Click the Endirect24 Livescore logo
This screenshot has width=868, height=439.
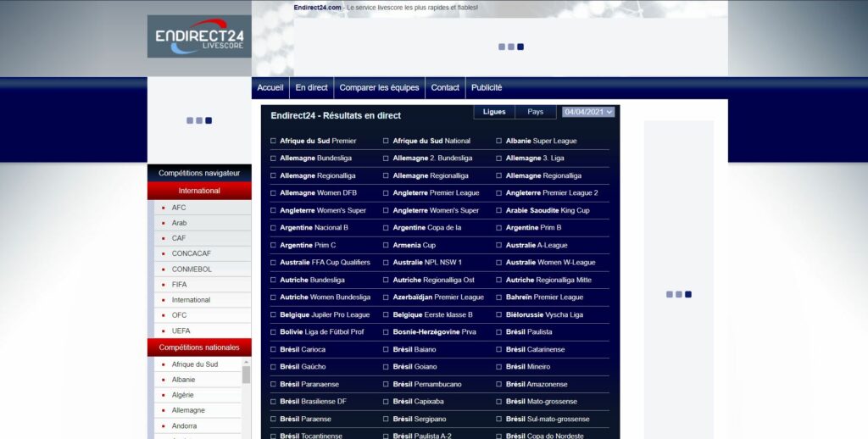pos(199,36)
